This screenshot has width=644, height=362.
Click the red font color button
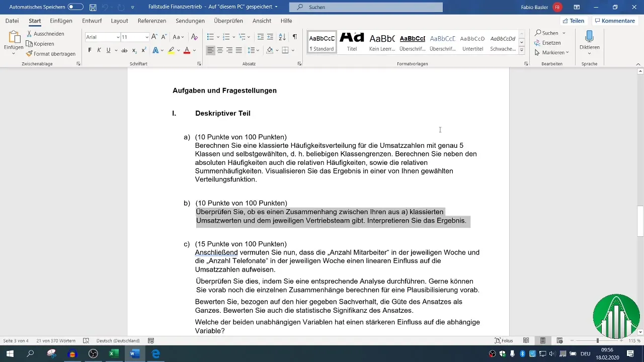point(187,50)
